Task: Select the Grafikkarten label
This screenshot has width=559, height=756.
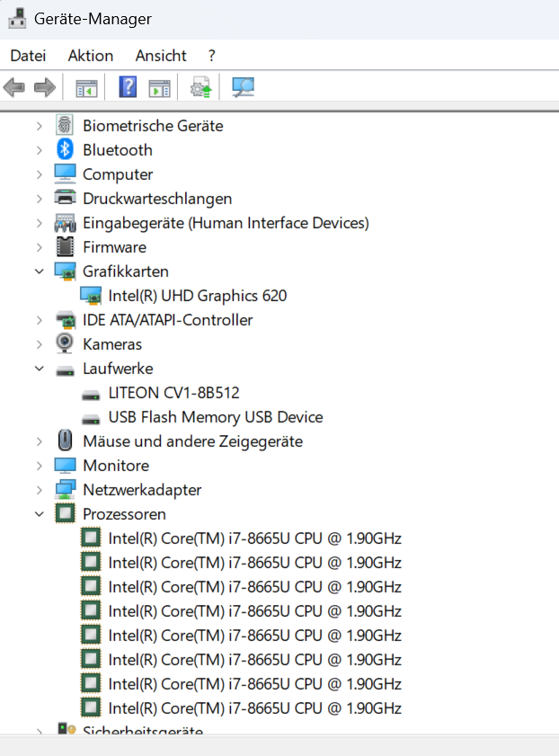Action: tap(126, 271)
